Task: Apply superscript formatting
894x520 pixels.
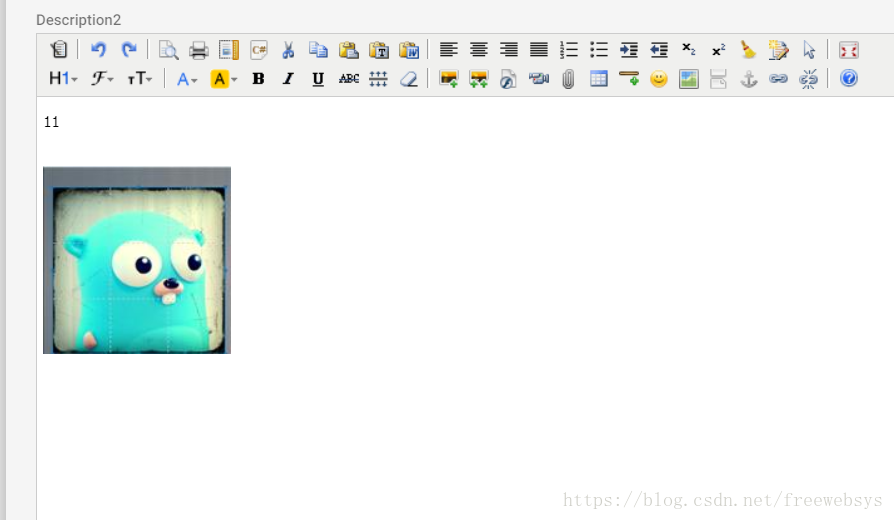Action: tap(719, 50)
